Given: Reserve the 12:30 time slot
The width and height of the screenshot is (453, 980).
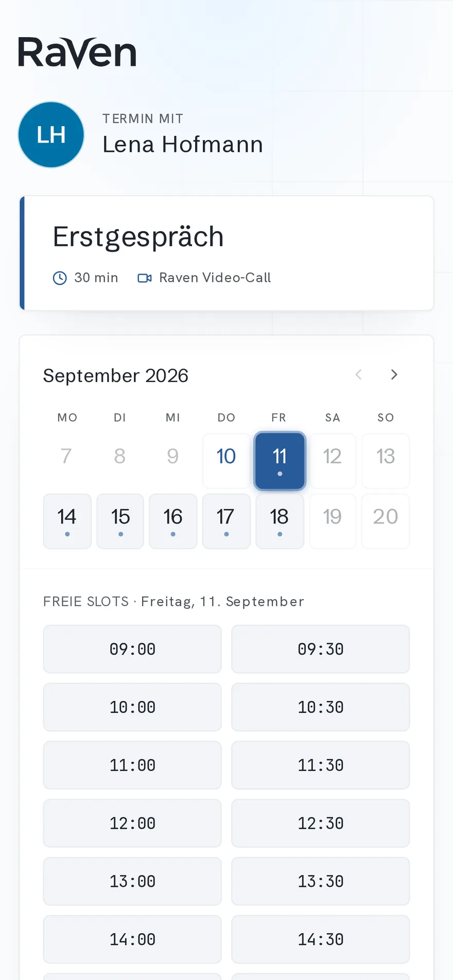Looking at the screenshot, I should (x=321, y=824).
